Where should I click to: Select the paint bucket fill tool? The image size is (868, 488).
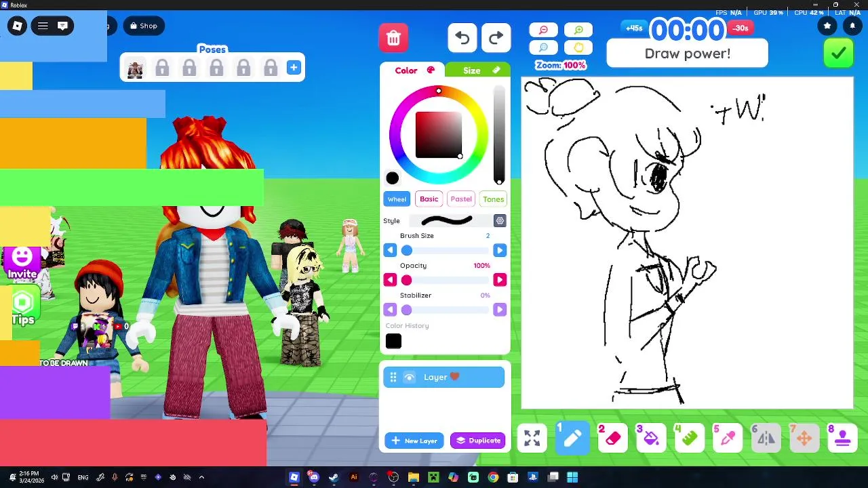[x=651, y=439]
